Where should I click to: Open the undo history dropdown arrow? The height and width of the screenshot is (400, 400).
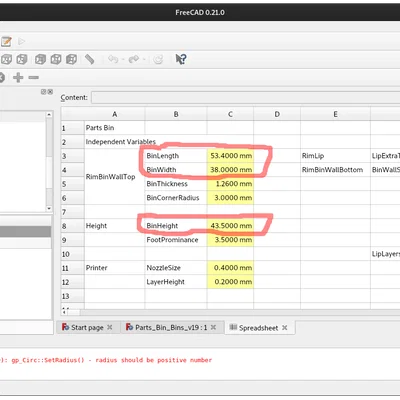(x=123, y=60)
